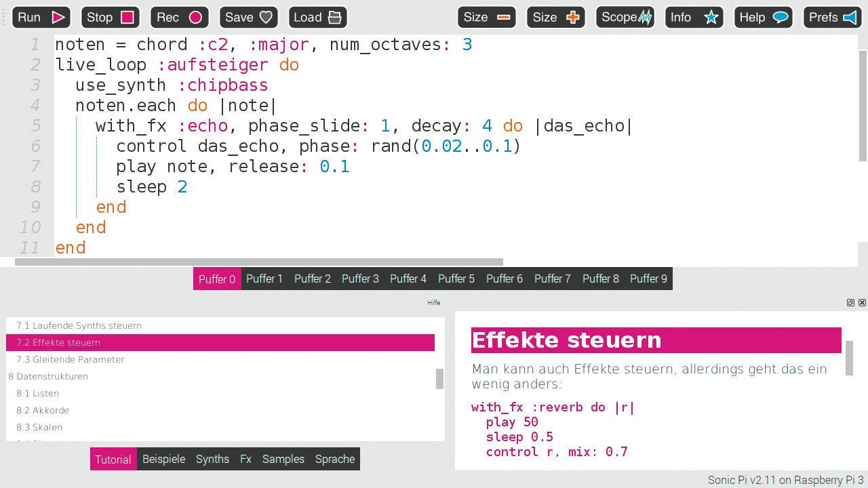Toggle the Scope waveform view
The height and width of the screenshot is (488, 868).
click(x=625, y=18)
